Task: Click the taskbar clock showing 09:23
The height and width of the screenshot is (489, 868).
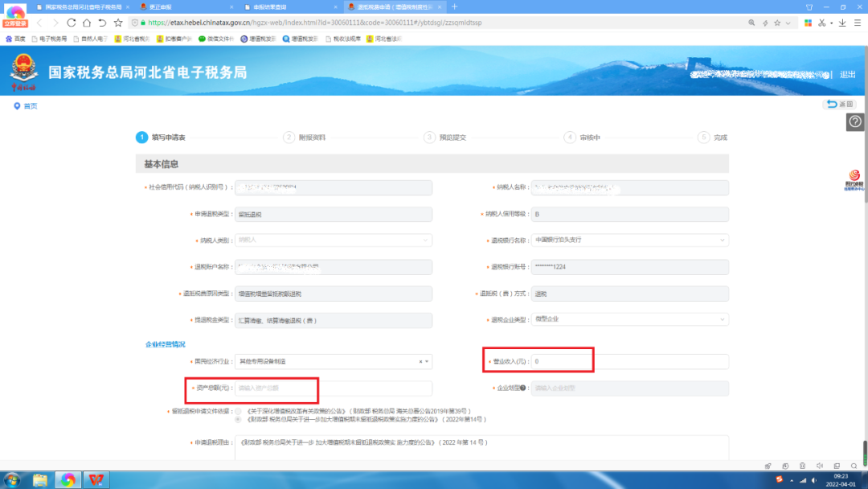Action: click(x=841, y=480)
